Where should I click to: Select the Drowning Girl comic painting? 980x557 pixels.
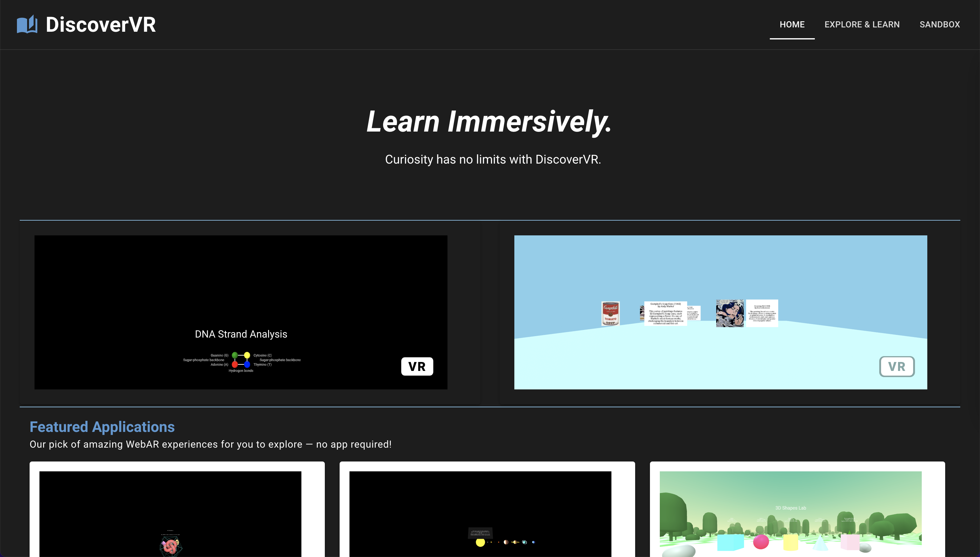(730, 313)
